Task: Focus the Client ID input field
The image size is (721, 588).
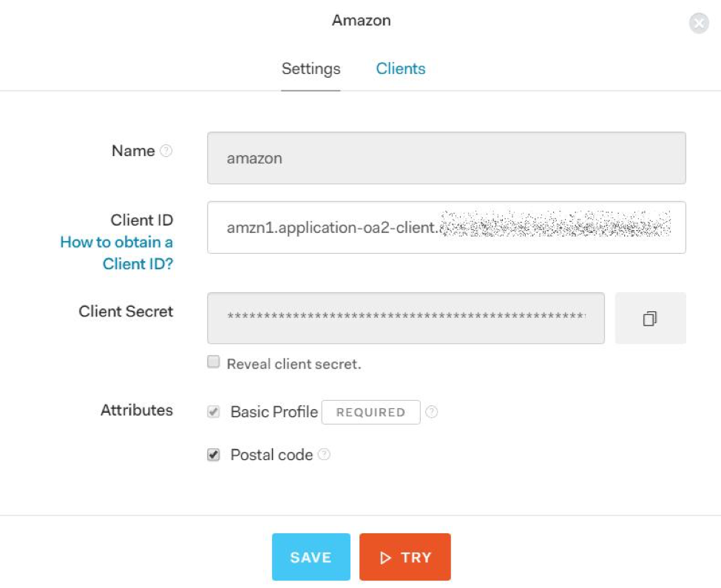Action: click(x=446, y=228)
